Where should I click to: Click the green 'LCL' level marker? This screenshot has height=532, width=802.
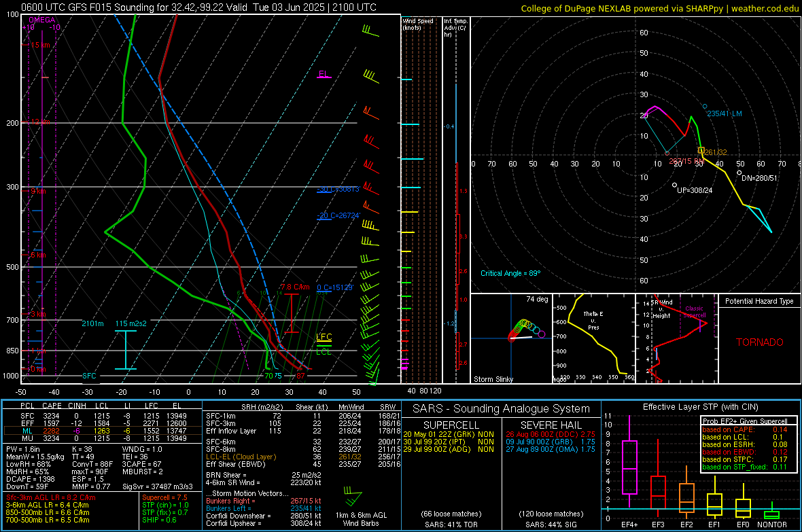click(x=324, y=352)
